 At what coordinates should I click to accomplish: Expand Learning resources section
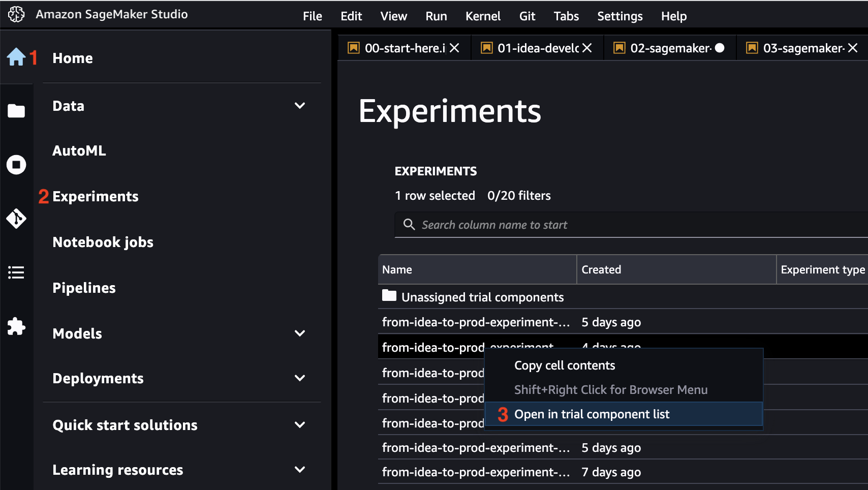300,470
